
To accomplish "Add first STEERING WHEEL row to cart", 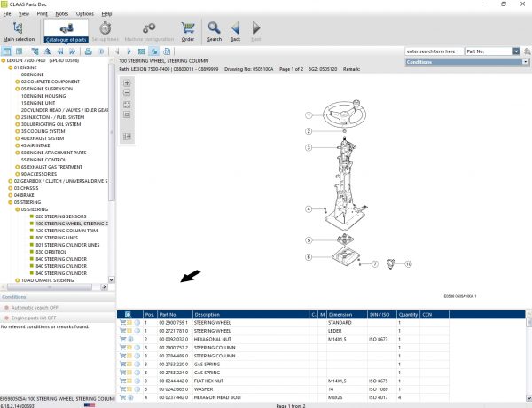I will pyautogui.click(x=122, y=323).
